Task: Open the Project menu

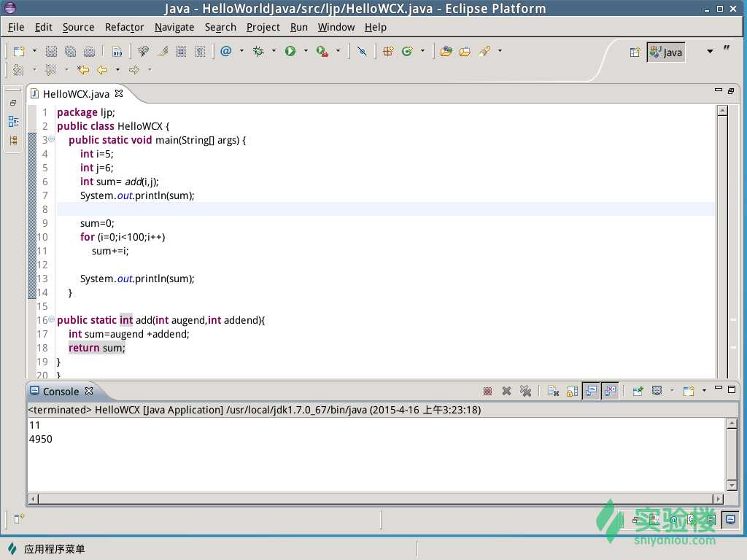Action: coord(263,27)
